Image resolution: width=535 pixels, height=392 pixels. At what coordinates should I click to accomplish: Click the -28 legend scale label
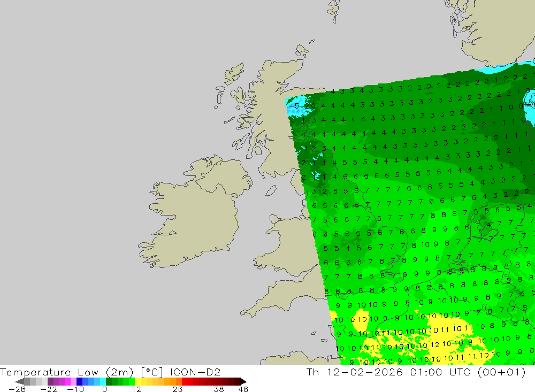tap(17, 389)
